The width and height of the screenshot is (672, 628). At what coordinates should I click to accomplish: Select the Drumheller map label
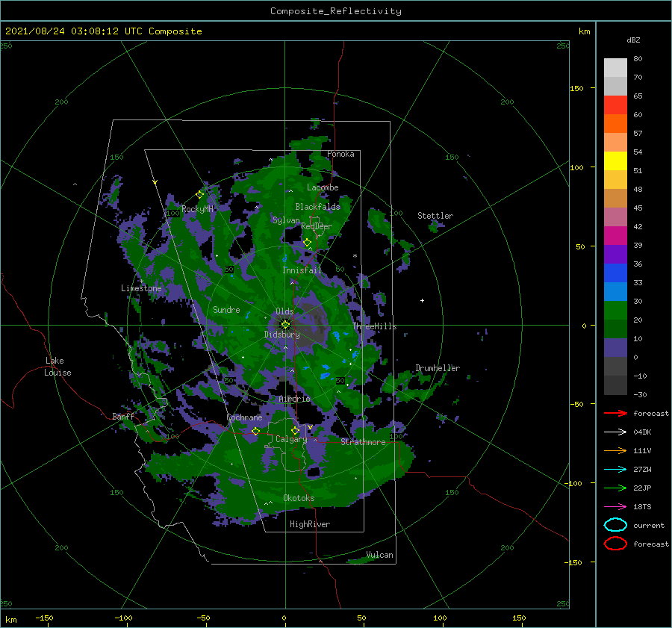(x=438, y=368)
